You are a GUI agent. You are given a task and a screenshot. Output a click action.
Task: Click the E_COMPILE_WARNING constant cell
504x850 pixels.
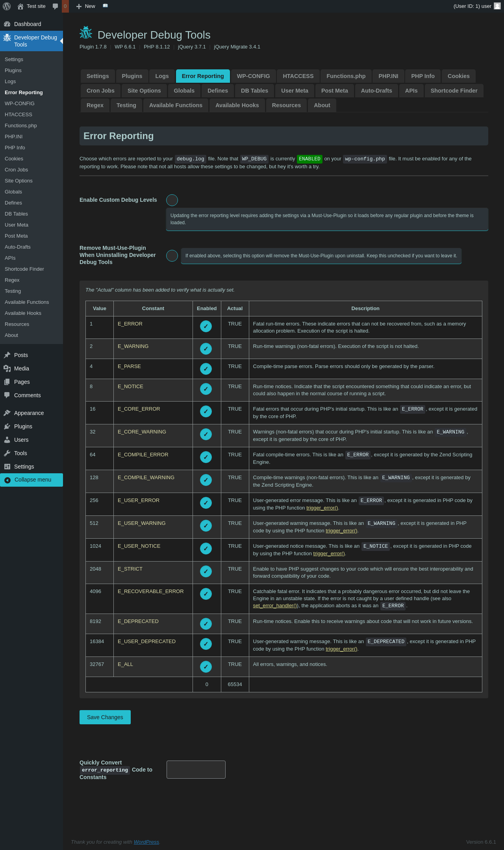point(153,482)
